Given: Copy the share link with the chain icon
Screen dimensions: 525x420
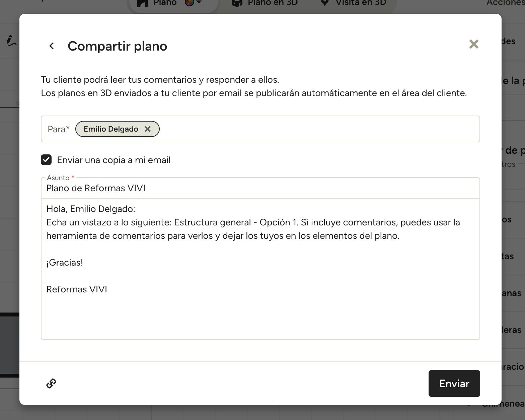Looking at the screenshot, I should 51,383.
